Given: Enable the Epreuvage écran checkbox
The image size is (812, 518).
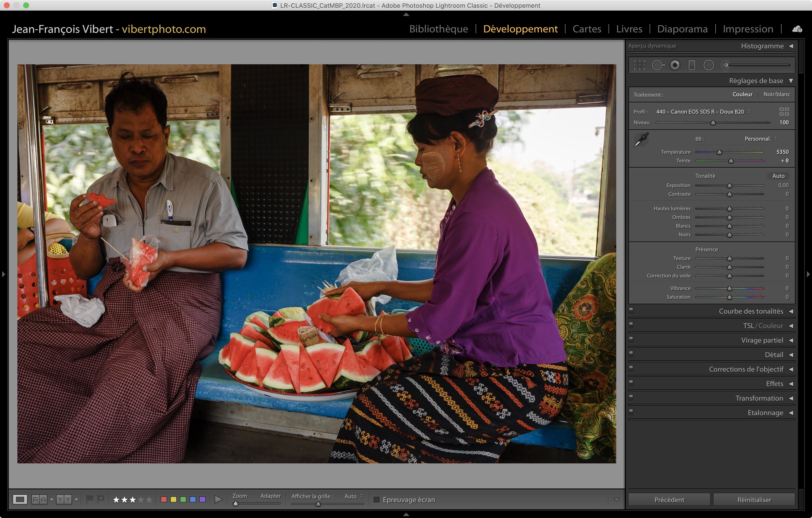Looking at the screenshot, I should [376, 499].
